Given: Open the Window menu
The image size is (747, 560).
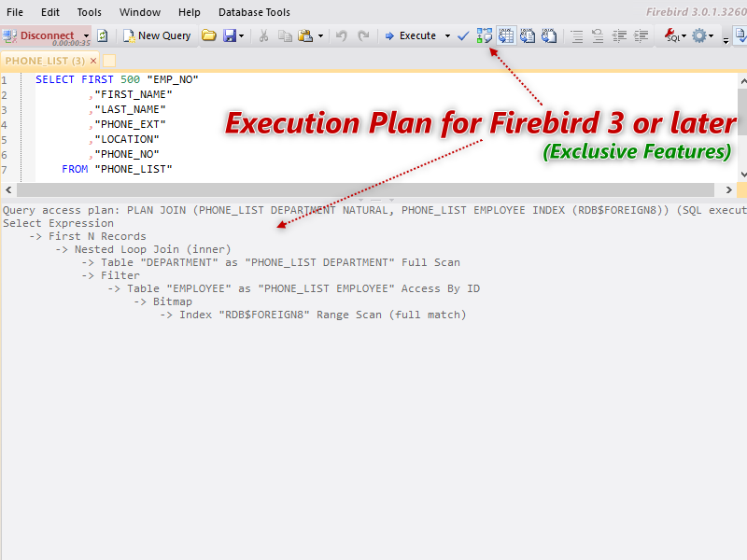Looking at the screenshot, I should click(x=139, y=12).
